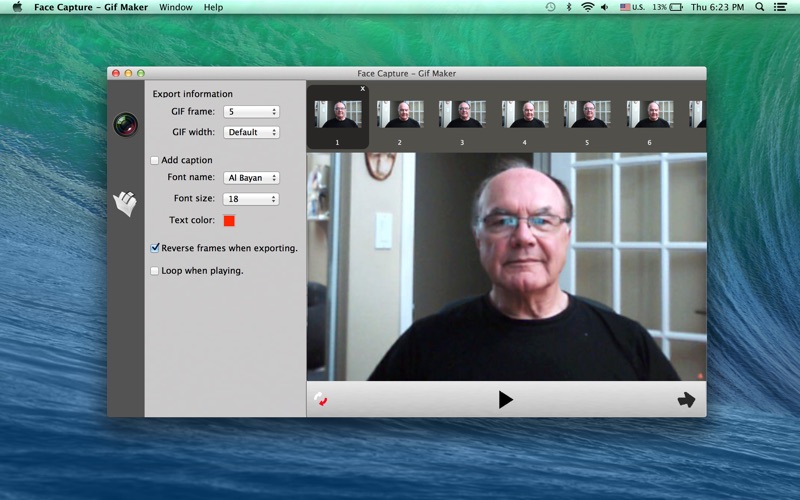Click the volume icon in menu bar
This screenshot has height=500, width=800.
point(605,7)
